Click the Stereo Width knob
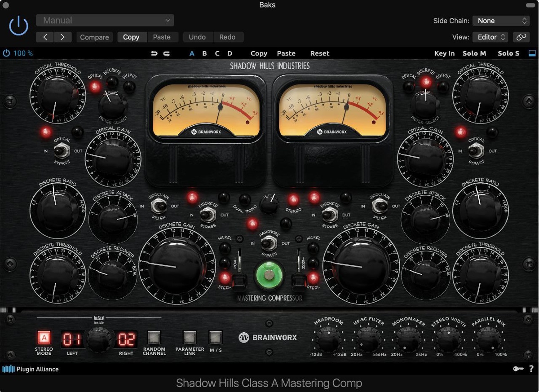Viewport: 539px width, 392px height. [448, 339]
